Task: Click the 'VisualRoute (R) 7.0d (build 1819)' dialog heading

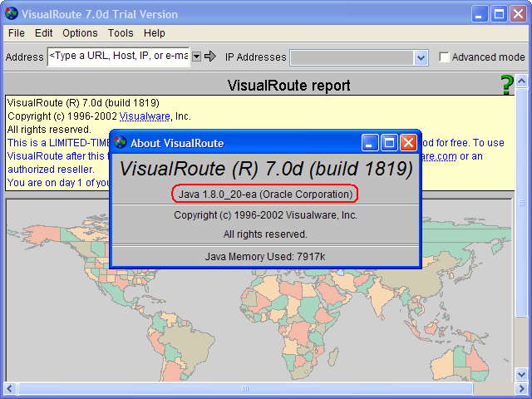Action: [x=266, y=169]
